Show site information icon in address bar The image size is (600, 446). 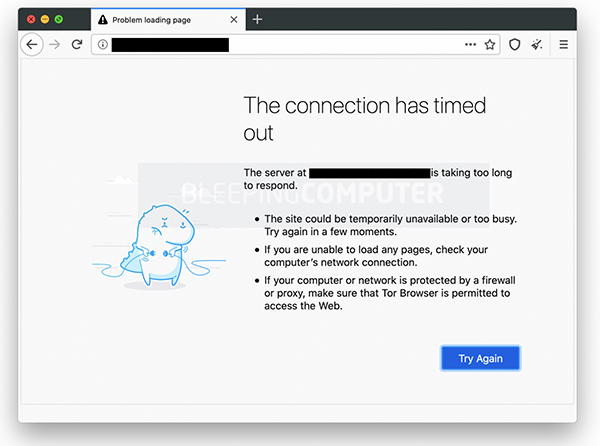pos(103,45)
